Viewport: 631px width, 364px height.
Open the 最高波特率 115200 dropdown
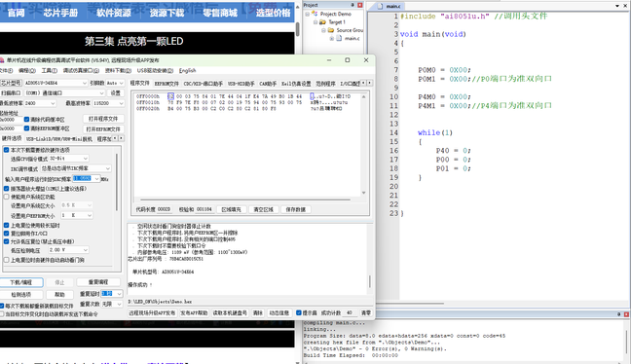tap(121, 103)
